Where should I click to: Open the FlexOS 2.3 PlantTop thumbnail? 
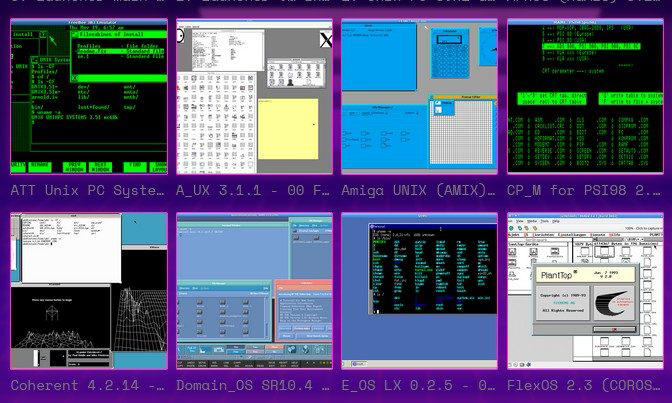point(585,291)
